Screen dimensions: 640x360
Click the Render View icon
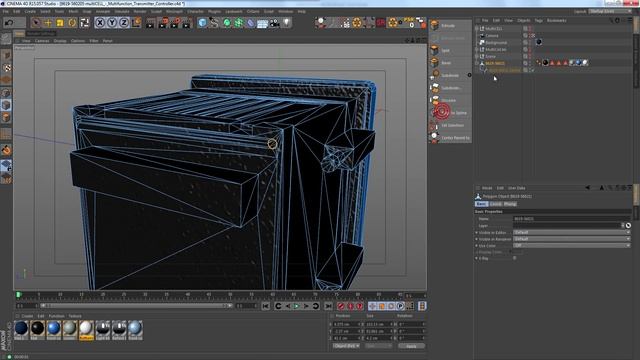(x=151, y=23)
